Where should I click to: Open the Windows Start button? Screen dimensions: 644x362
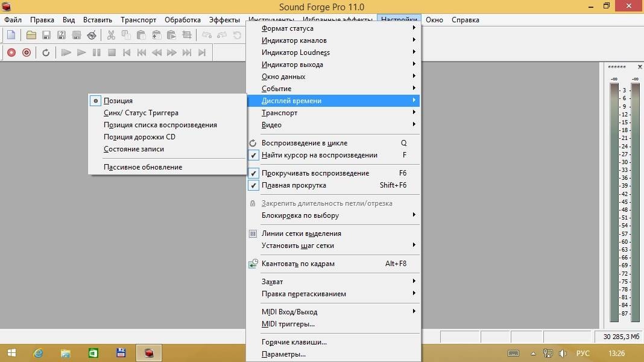tap(11, 353)
